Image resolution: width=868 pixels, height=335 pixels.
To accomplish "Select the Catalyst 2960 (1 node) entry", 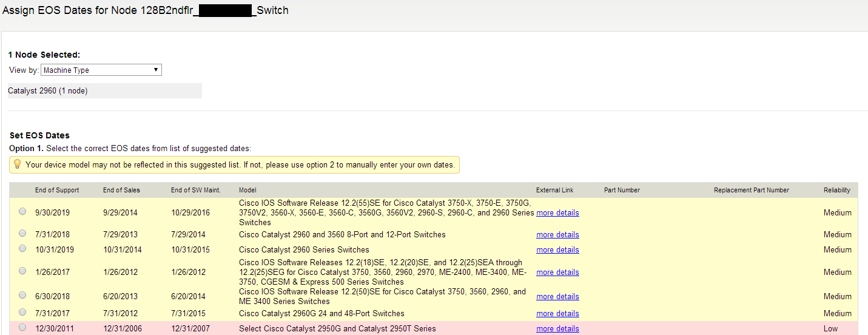I will pos(104,91).
